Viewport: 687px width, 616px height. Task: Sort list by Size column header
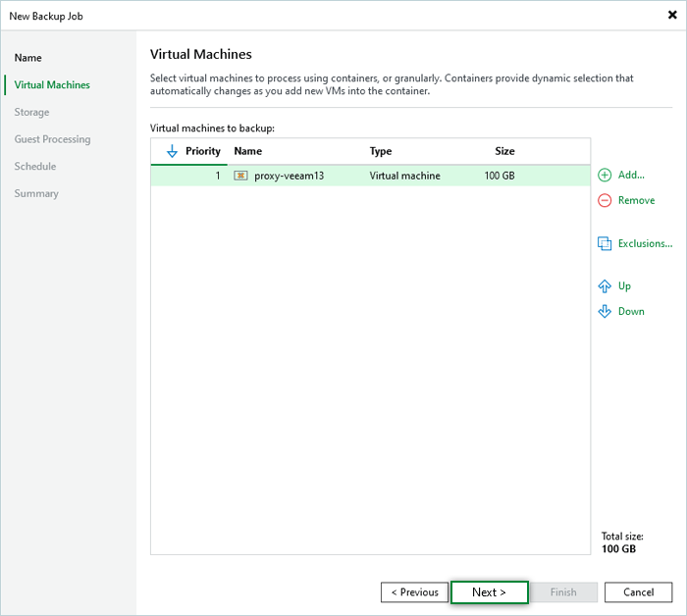(504, 151)
